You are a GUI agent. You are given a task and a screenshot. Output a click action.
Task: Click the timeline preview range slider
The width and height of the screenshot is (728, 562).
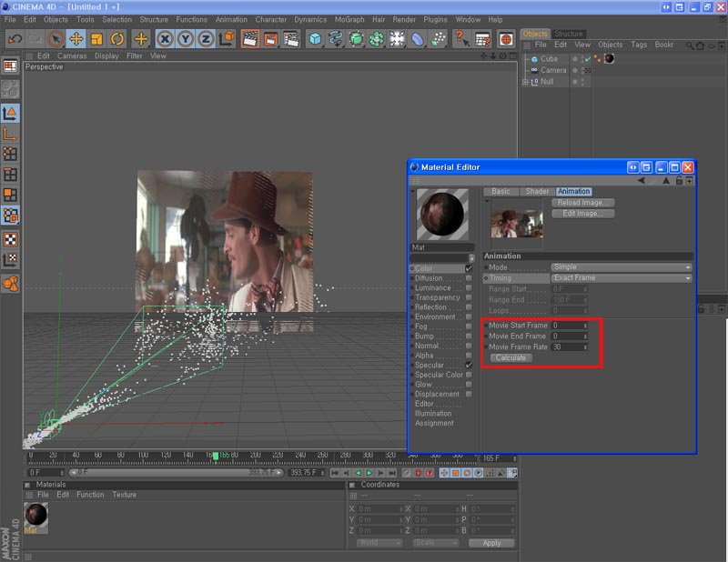point(176,473)
